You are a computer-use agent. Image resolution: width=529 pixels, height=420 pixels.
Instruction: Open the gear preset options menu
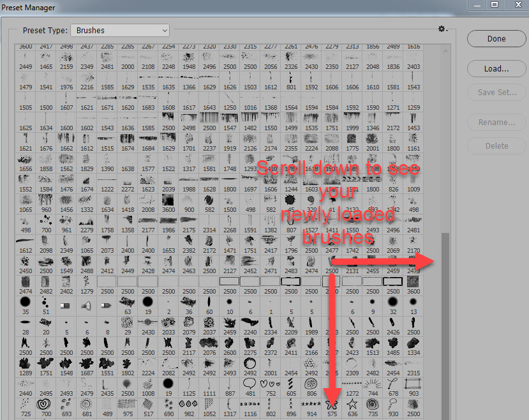click(442, 29)
